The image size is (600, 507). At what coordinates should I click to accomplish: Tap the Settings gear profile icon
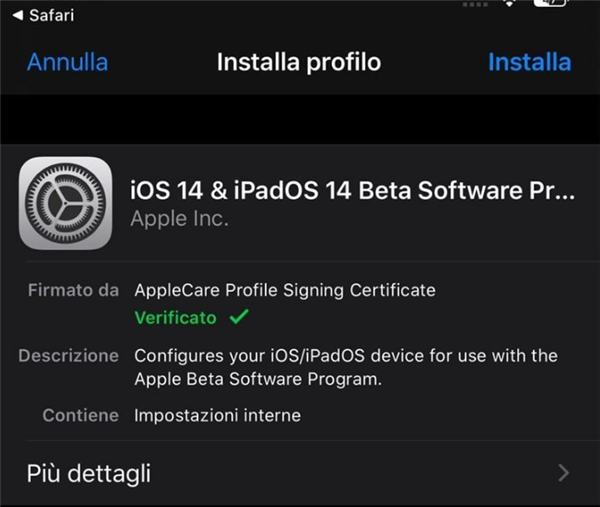pyautogui.click(x=66, y=203)
